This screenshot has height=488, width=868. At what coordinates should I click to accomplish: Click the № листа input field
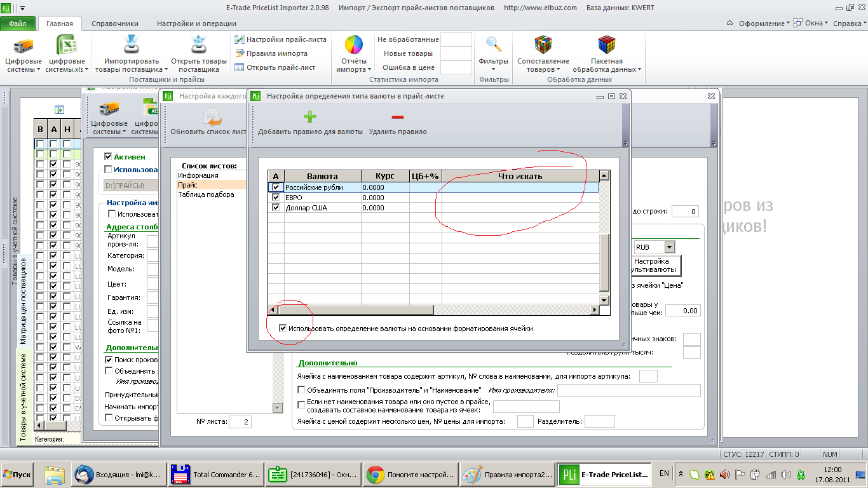coord(240,422)
